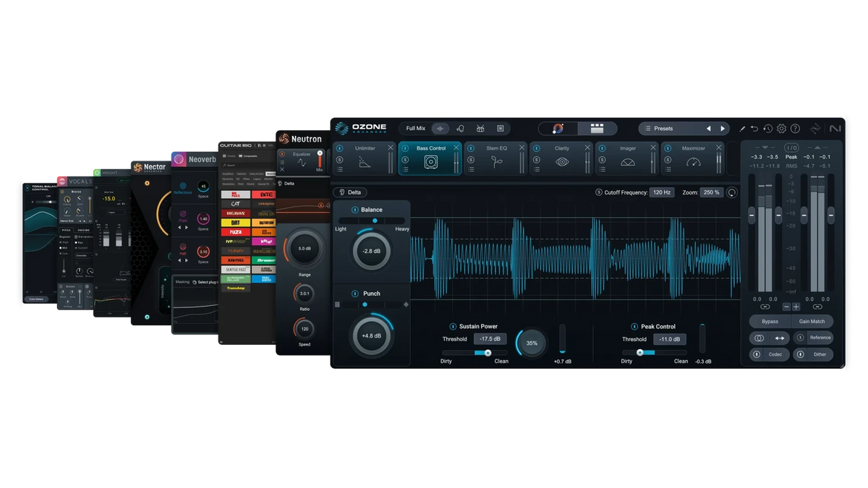The width and height of the screenshot is (868, 488).
Task: Click the round reset icon beside Zoom
Action: [732, 193]
